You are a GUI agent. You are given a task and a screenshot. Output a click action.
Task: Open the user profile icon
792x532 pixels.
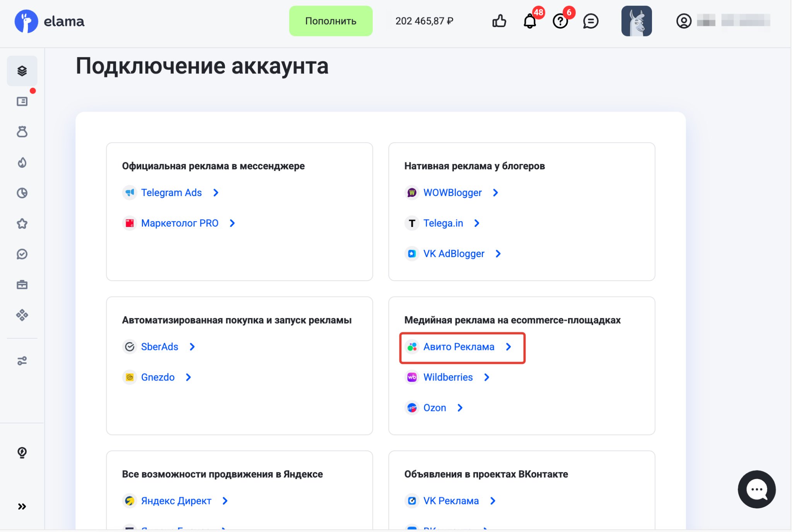pos(684,21)
